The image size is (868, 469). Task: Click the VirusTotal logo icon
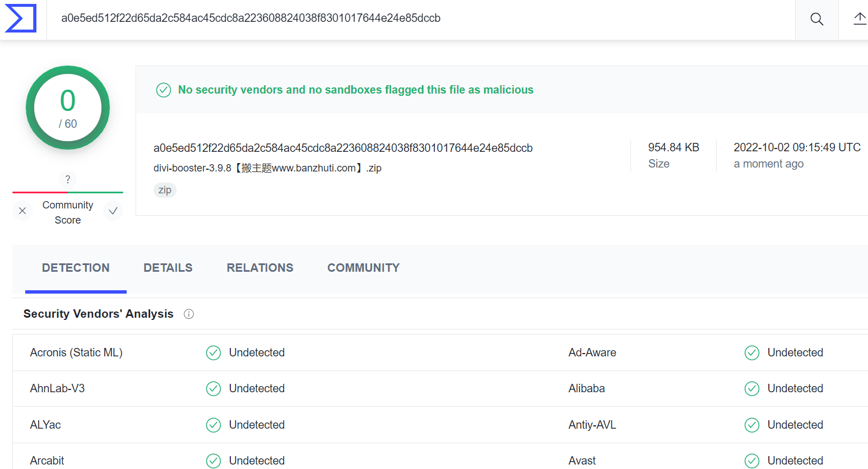point(21,18)
